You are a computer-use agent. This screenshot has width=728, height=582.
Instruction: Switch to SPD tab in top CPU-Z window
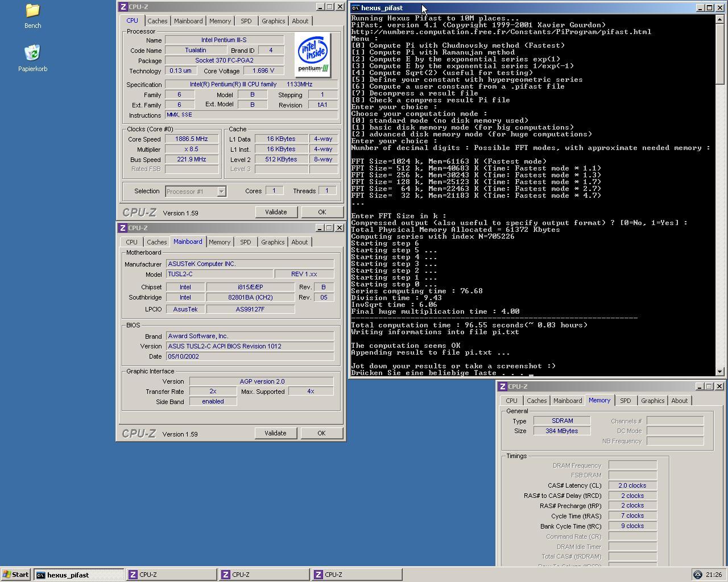pos(246,21)
